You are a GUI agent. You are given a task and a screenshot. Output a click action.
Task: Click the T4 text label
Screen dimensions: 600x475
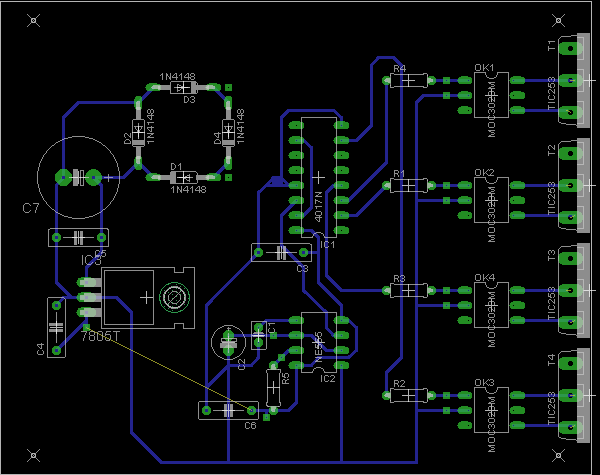(x=551, y=360)
